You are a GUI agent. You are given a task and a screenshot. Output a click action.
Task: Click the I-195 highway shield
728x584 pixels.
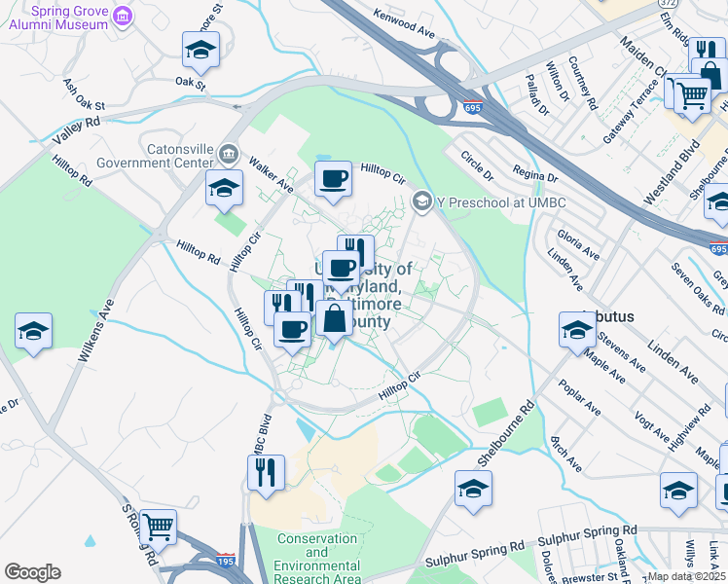(225, 561)
